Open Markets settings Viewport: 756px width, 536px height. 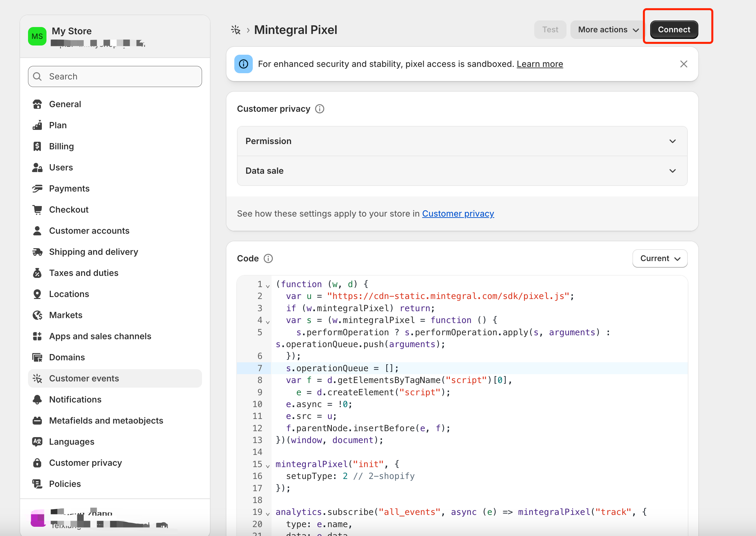115,315
